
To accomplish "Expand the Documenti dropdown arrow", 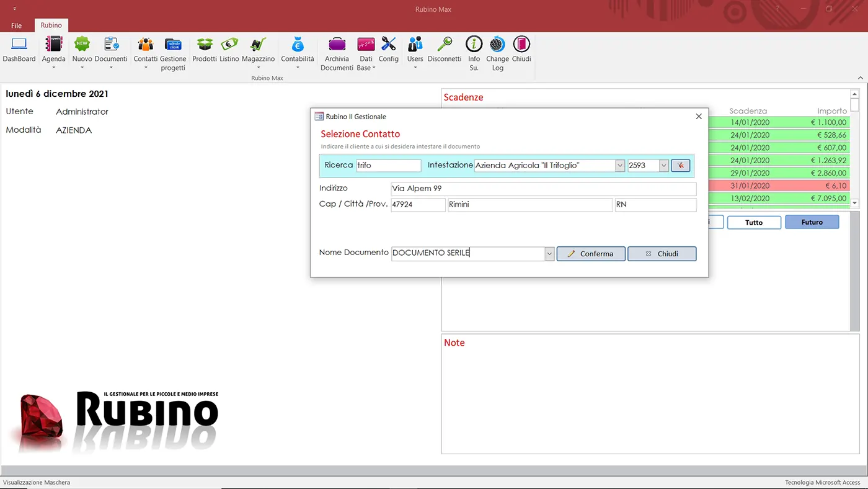I will point(111,68).
